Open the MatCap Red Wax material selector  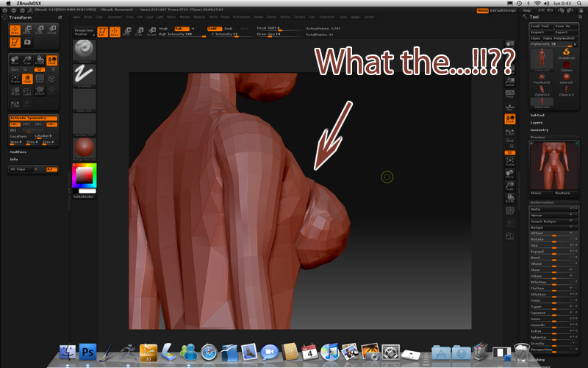click(85, 149)
